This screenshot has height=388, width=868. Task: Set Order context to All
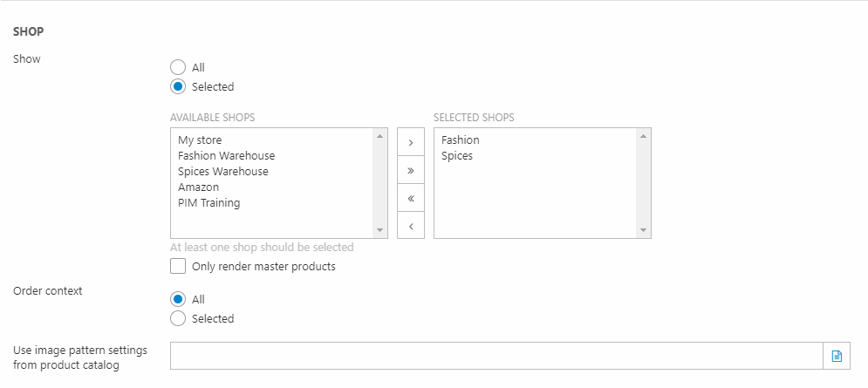pyautogui.click(x=178, y=299)
